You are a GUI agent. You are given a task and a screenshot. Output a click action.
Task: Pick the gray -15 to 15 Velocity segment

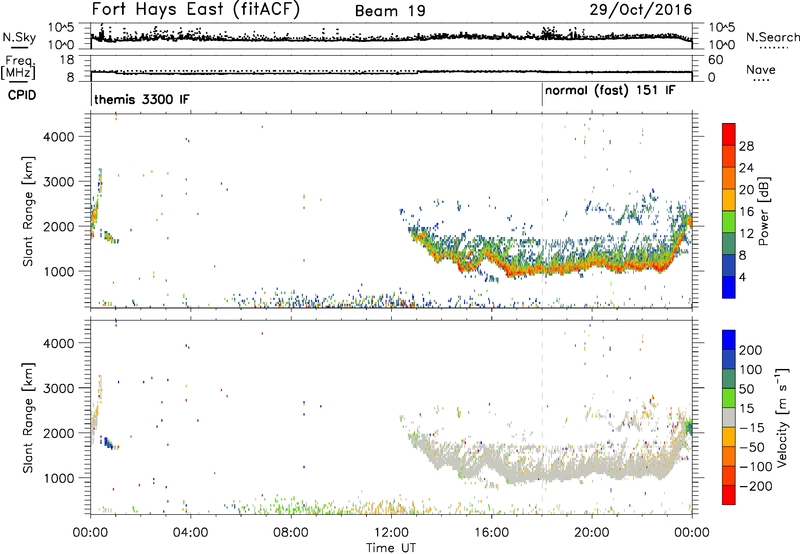(x=729, y=417)
